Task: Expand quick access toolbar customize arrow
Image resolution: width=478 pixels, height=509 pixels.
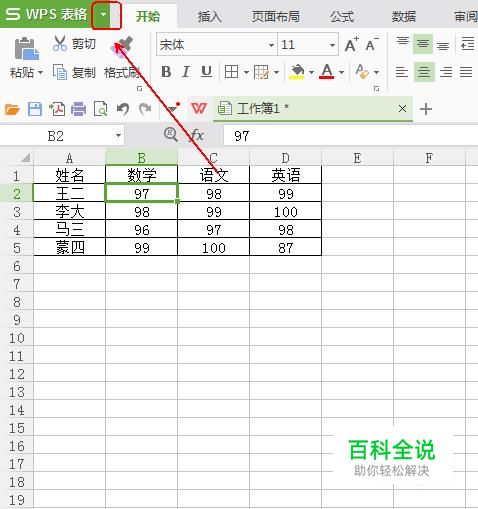Action: point(173,108)
